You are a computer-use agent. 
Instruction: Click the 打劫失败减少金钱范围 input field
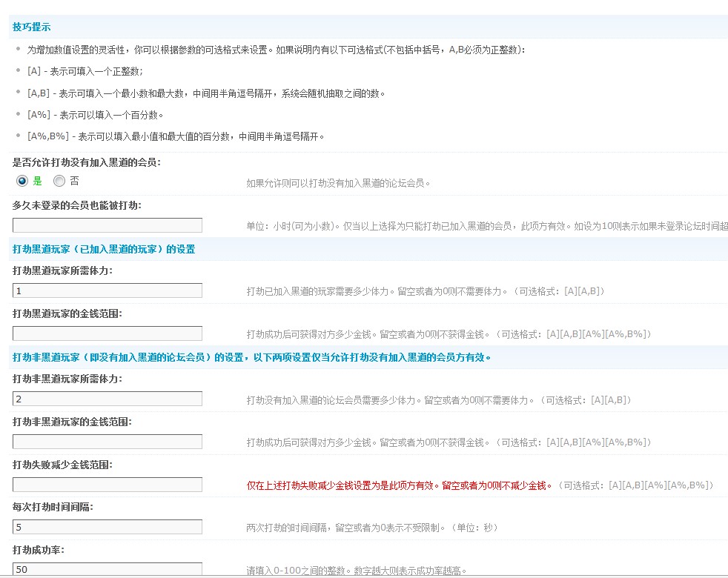(x=107, y=485)
